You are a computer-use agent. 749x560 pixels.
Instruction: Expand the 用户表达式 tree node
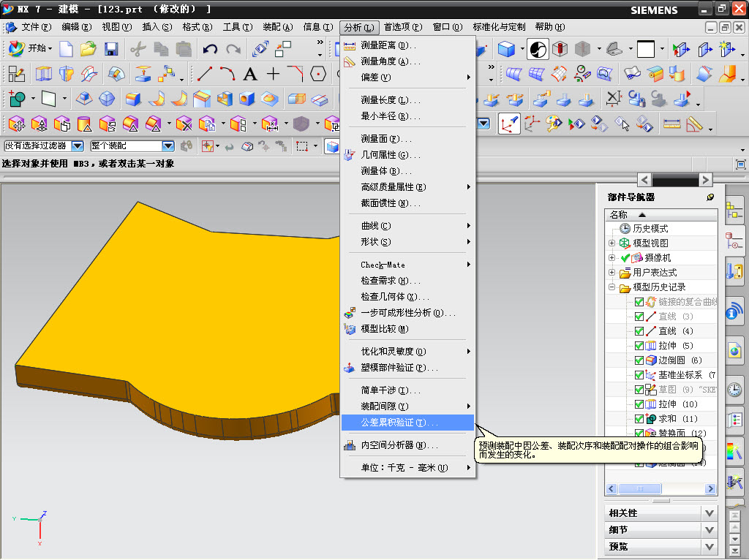[x=612, y=273]
